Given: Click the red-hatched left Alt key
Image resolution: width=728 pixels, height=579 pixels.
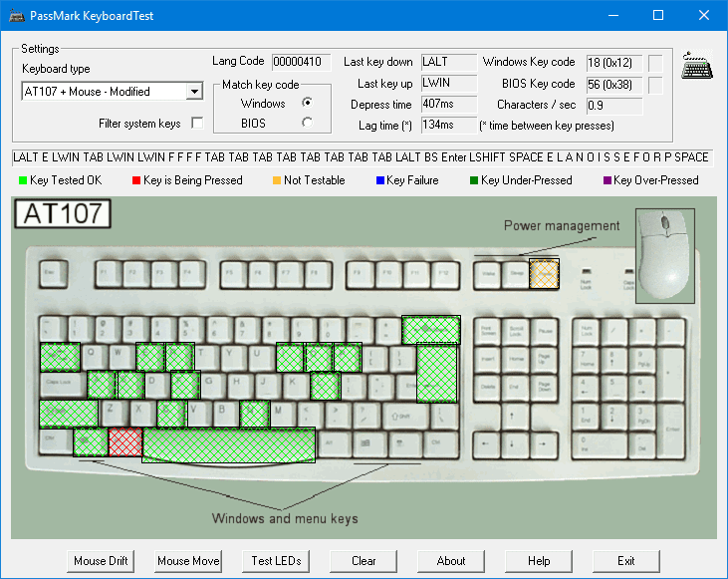Looking at the screenshot, I should 124,441.
